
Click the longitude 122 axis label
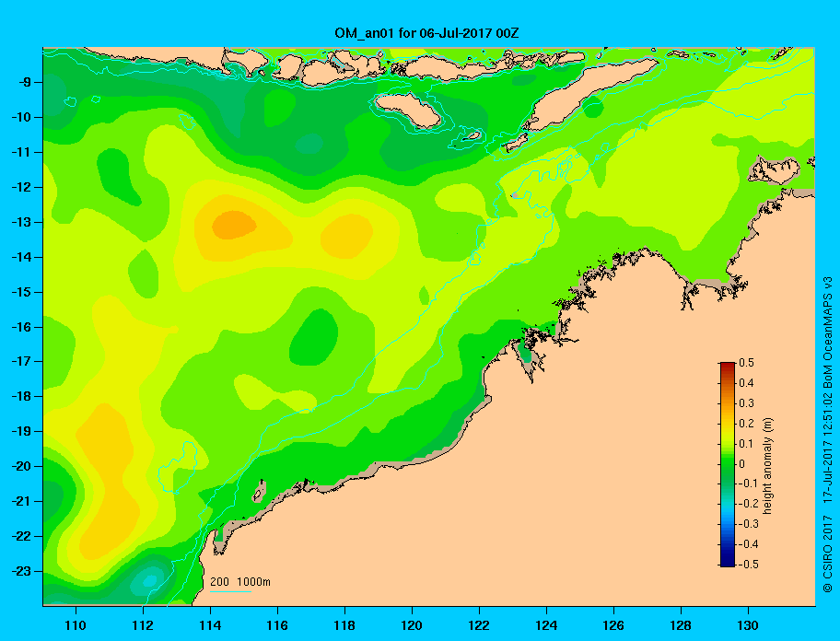coord(479,625)
